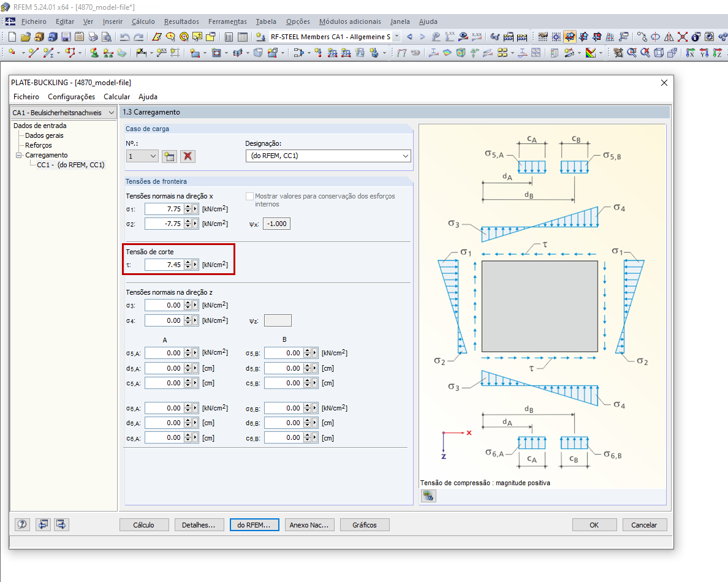Collapse the Carregamento tree node

[18, 155]
